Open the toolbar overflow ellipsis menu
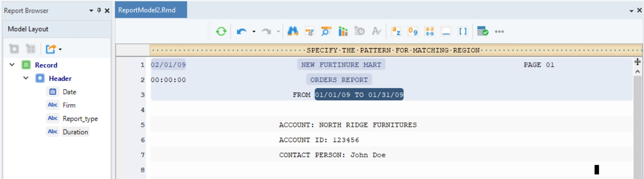Image resolution: width=644 pixels, height=179 pixels. 499,32
